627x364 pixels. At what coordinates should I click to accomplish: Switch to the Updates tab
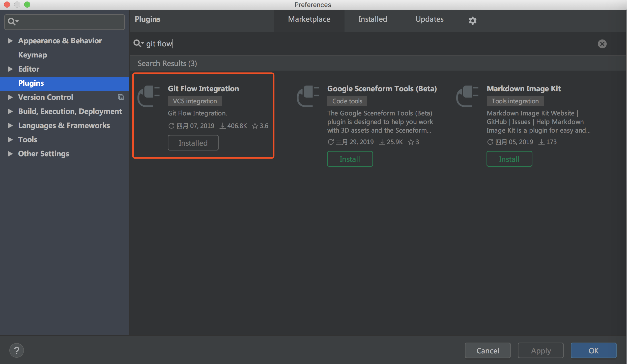429,19
